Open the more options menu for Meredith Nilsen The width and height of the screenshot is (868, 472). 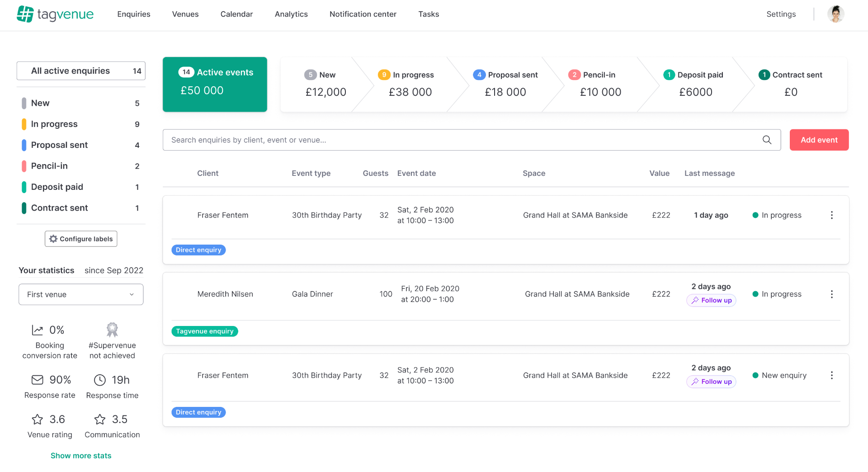point(831,294)
